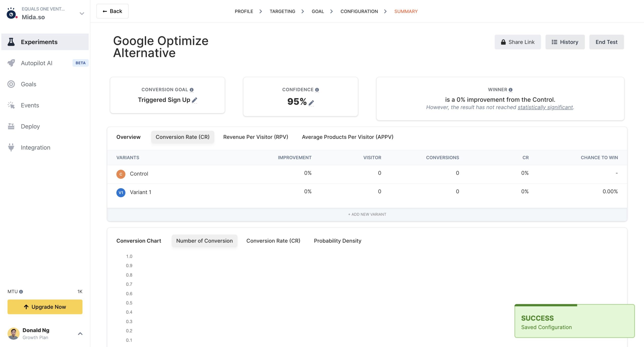Click the End Test button
The image size is (644, 347).
click(x=606, y=42)
